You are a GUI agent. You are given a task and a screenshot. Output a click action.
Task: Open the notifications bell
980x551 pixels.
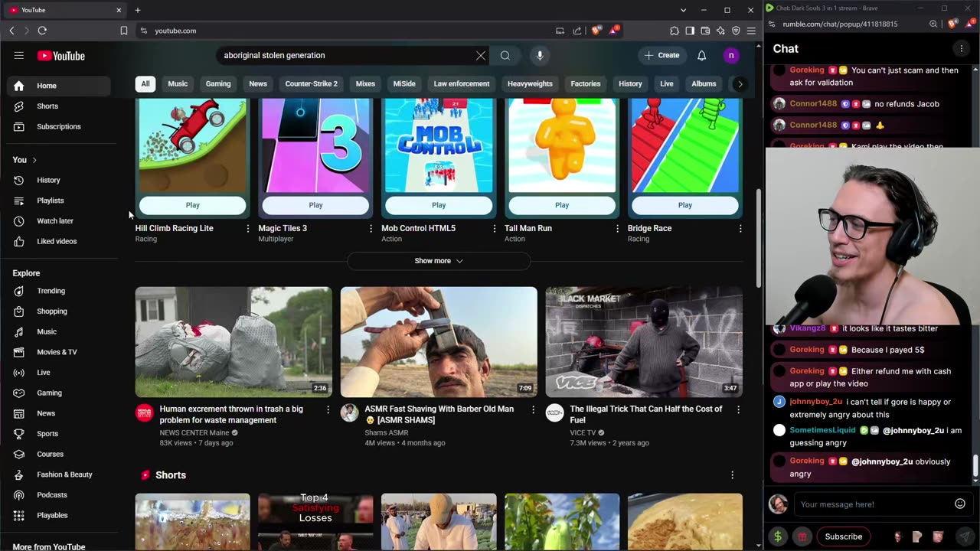701,55
